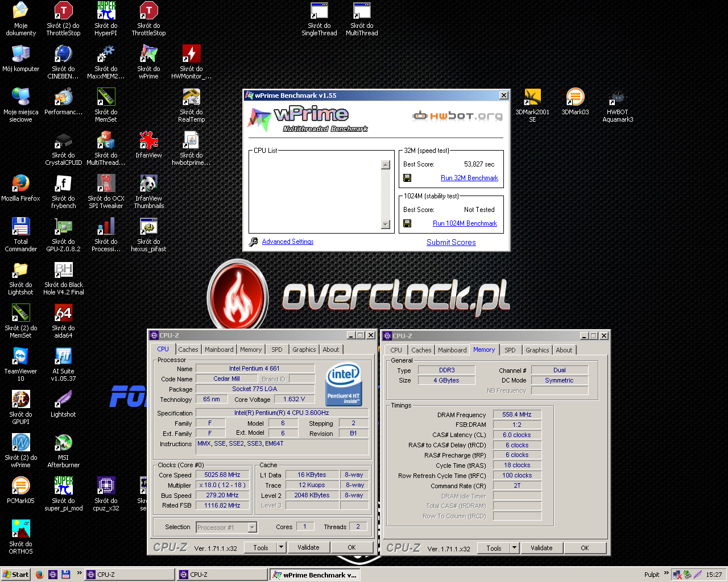This screenshot has height=582, width=728.
Task: Click the Multiplier value x 18.0
Action: (x=222, y=485)
